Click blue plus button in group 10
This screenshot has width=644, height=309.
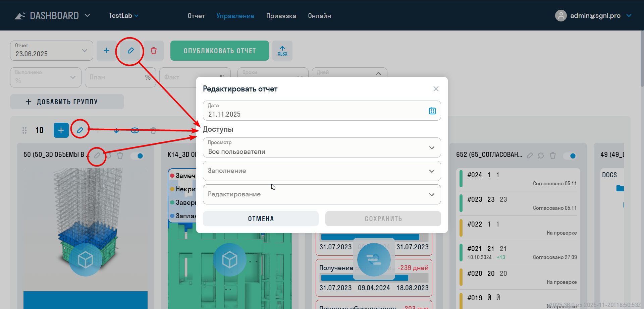(x=61, y=130)
